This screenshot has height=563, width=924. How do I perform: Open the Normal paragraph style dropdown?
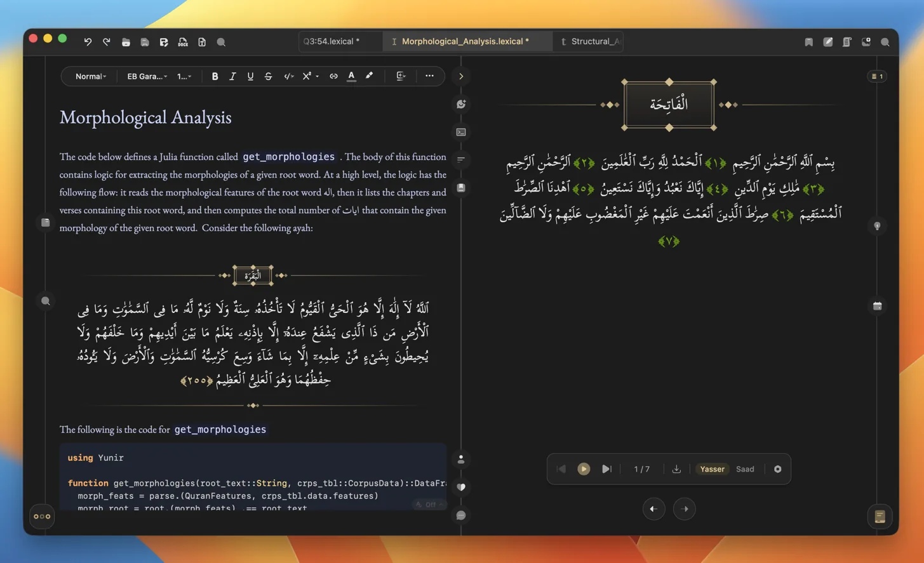(x=91, y=76)
